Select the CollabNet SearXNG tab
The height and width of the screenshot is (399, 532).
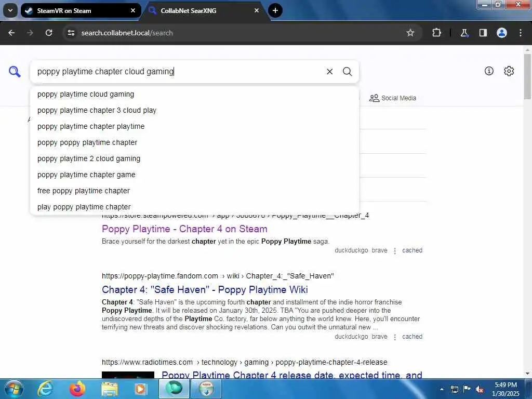tap(205, 10)
